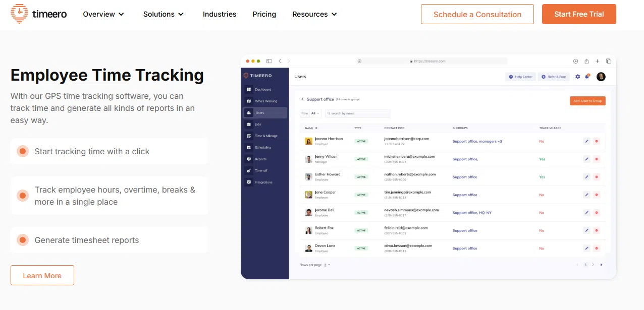Click the Start Free Trial button

click(579, 14)
